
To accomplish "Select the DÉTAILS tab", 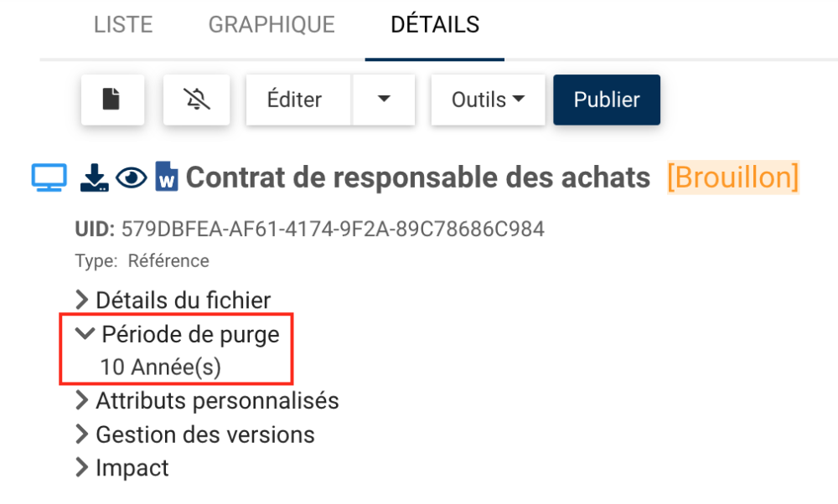I will click(435, 24).
